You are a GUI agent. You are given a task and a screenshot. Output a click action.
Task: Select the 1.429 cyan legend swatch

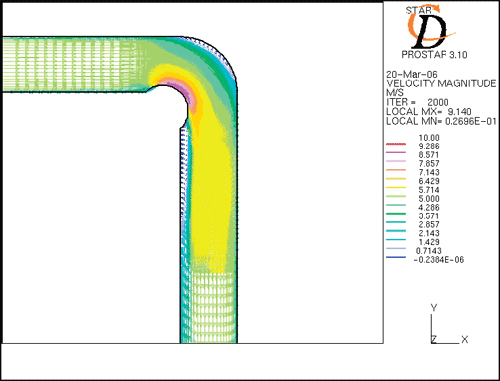(x=396, y=240)
